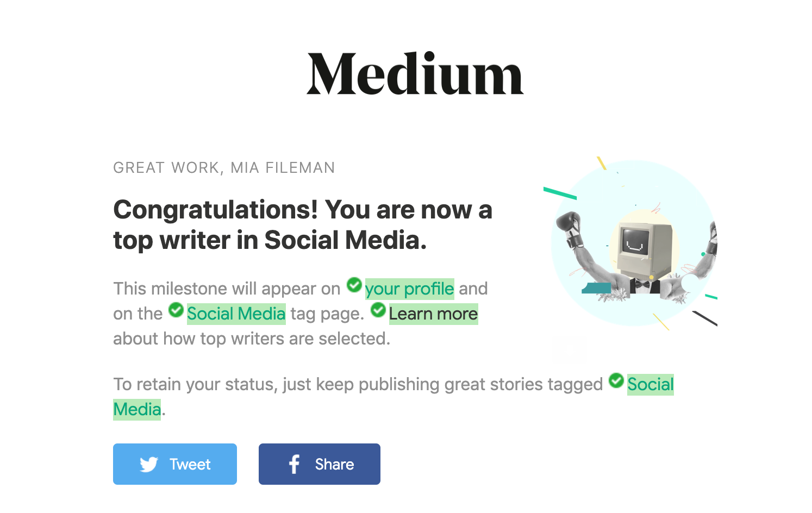The image size is (812, 513).
Task: Follow the 'Learn more' link
Action: 433,314
